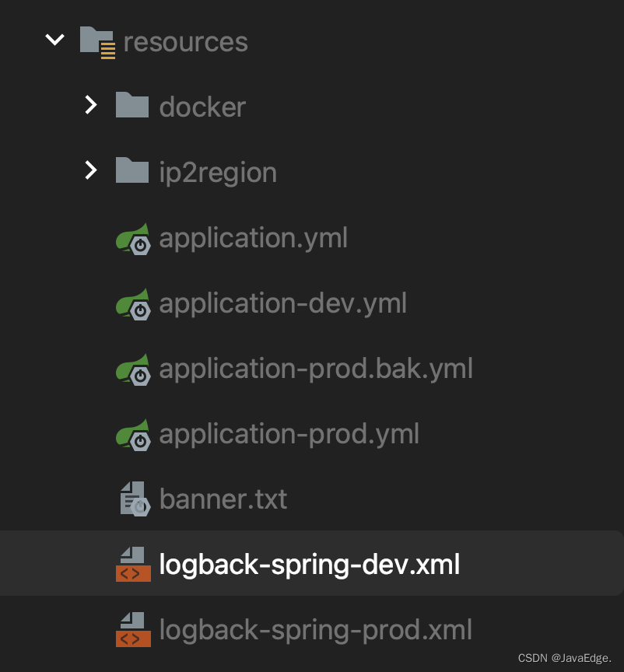Click the XML icon of logback-spring-prod.xml

132,630
